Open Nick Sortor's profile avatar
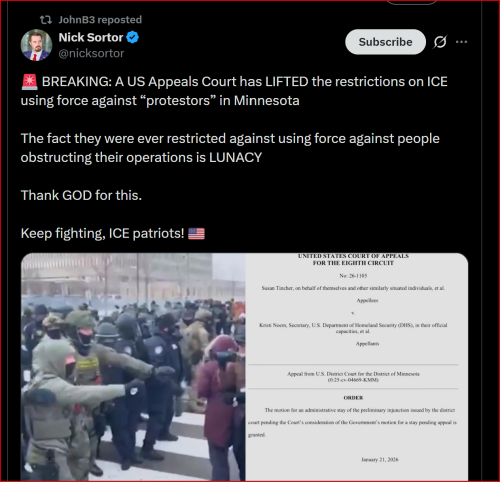The width and height of the screenshot is (500, 482). point(36,45)
